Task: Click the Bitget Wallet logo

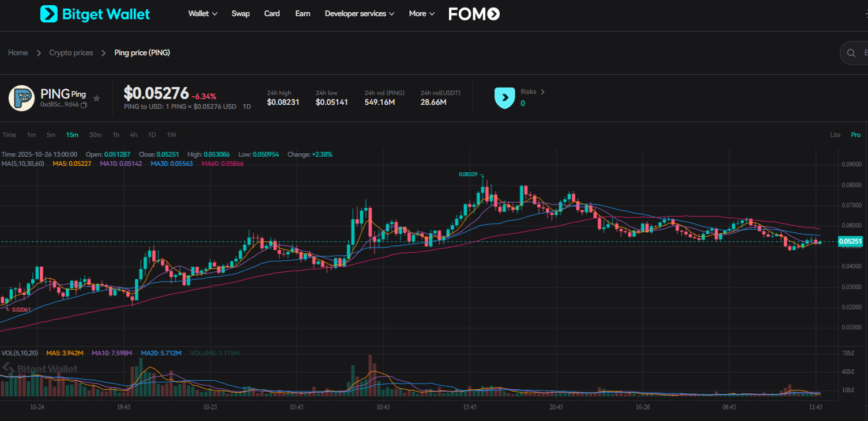Action: point(94,13)
